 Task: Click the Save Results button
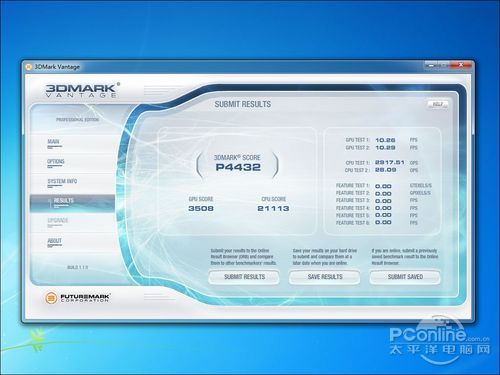[325, 277]
